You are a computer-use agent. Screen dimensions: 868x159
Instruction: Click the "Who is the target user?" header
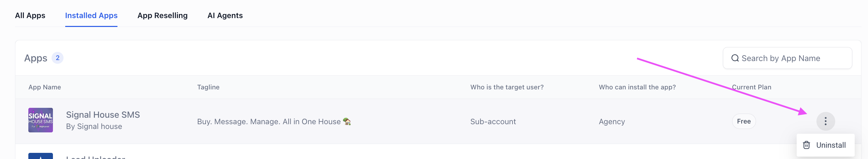pos(507,87)
